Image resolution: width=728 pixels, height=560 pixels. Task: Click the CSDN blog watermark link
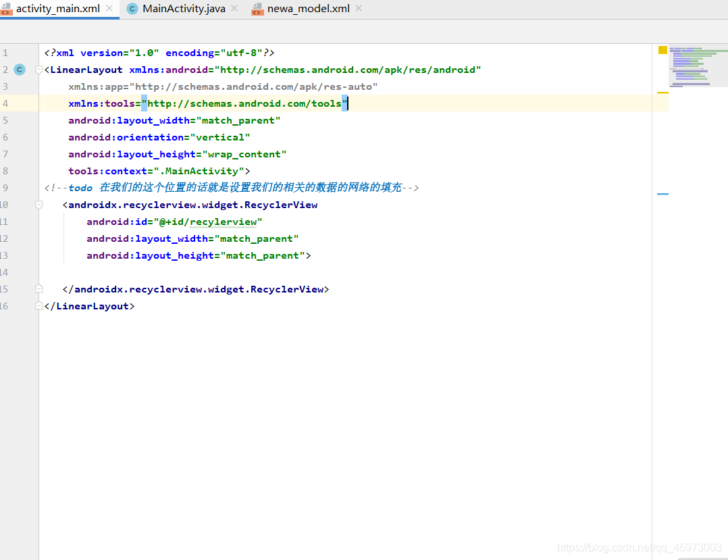[x=637, y=547]
